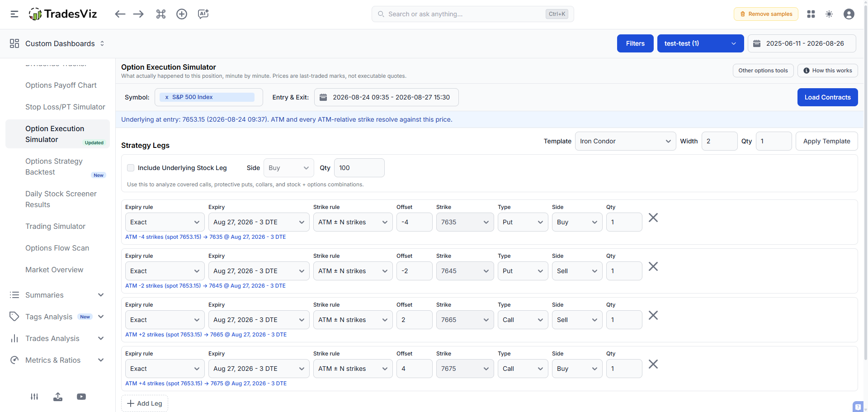Open underlying stock leg Side Buy dropdown
Screen dimensions: 868x412
[288, 168]
